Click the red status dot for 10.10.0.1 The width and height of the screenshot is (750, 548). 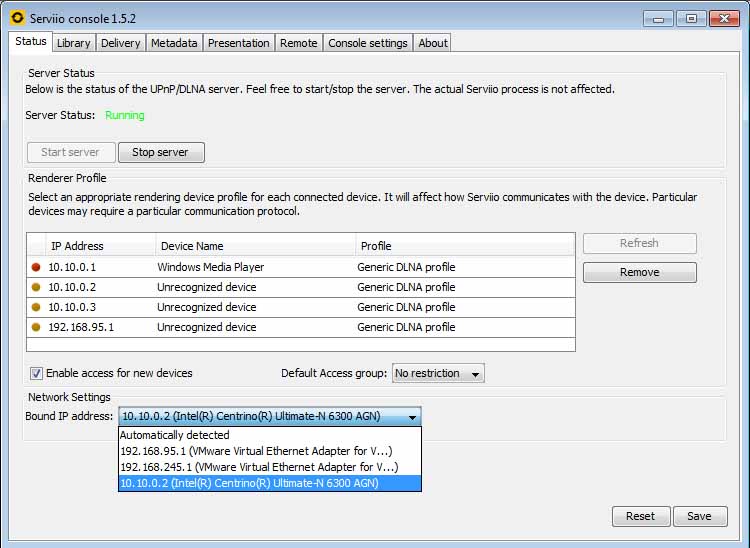coord(37,267)
